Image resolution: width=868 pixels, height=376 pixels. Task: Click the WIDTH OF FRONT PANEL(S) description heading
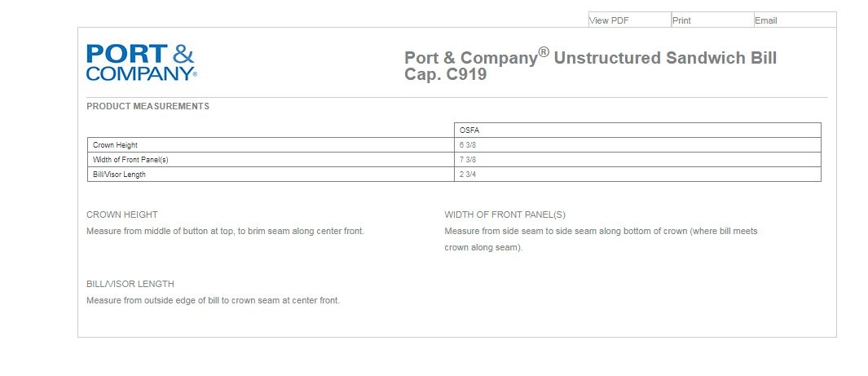504,215
